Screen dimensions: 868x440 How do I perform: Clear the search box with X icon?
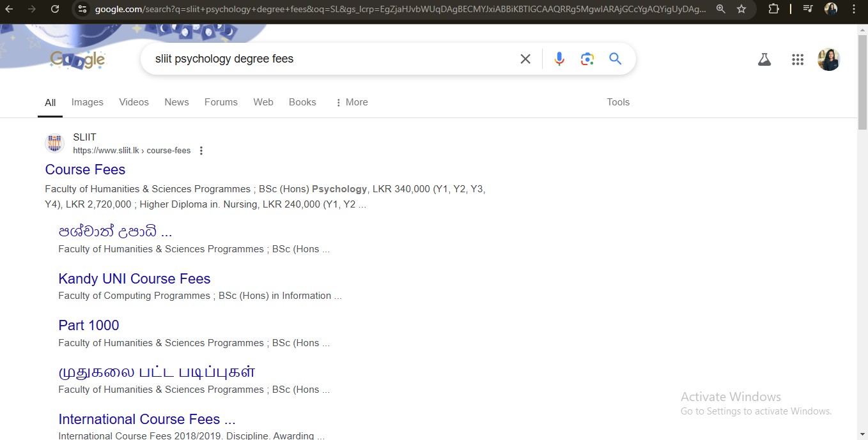click(x=525, y=59)
